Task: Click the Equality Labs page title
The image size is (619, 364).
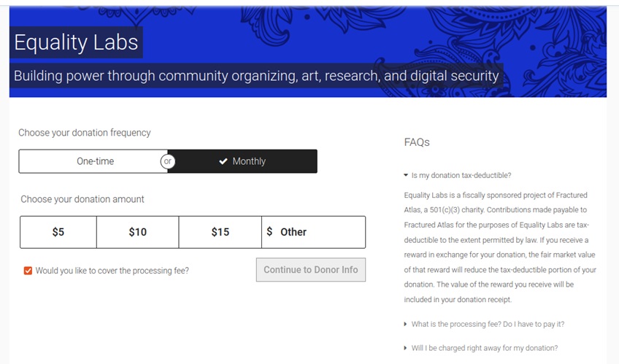Action: [x=76, y=42]
